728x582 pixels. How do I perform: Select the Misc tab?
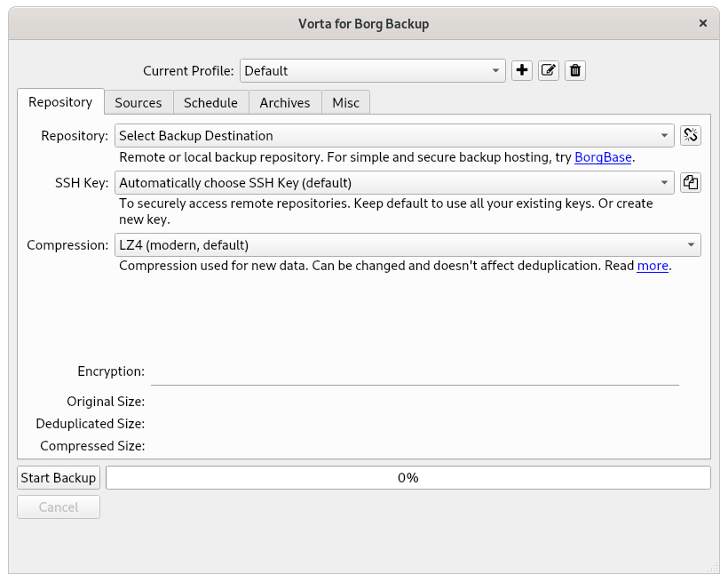pos(345,103)
